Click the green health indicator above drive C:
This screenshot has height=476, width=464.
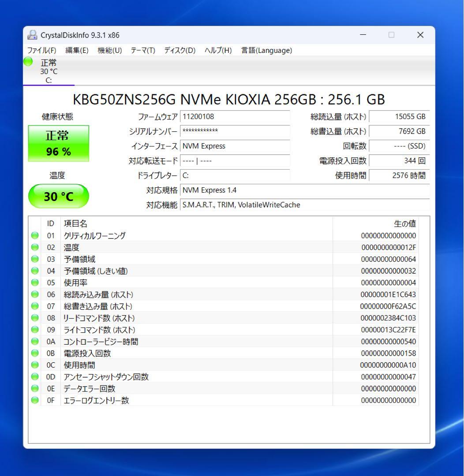pos(27,61)
